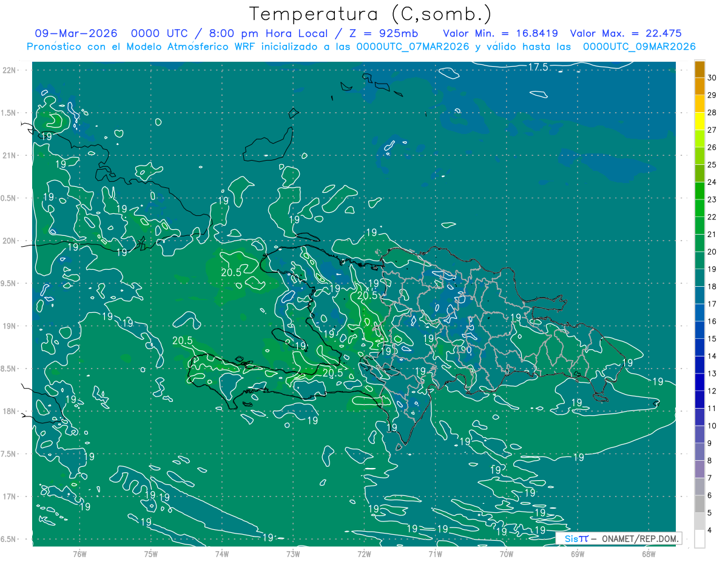Click the 09-Mar-2026 date in header
This screenshot has height=562, width=728.
[x=76, y=33]
